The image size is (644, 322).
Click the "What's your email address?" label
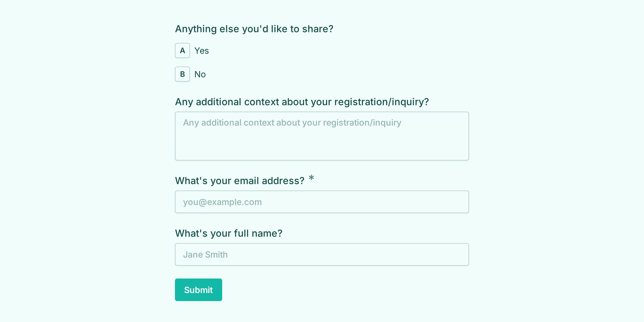[240, 181]
